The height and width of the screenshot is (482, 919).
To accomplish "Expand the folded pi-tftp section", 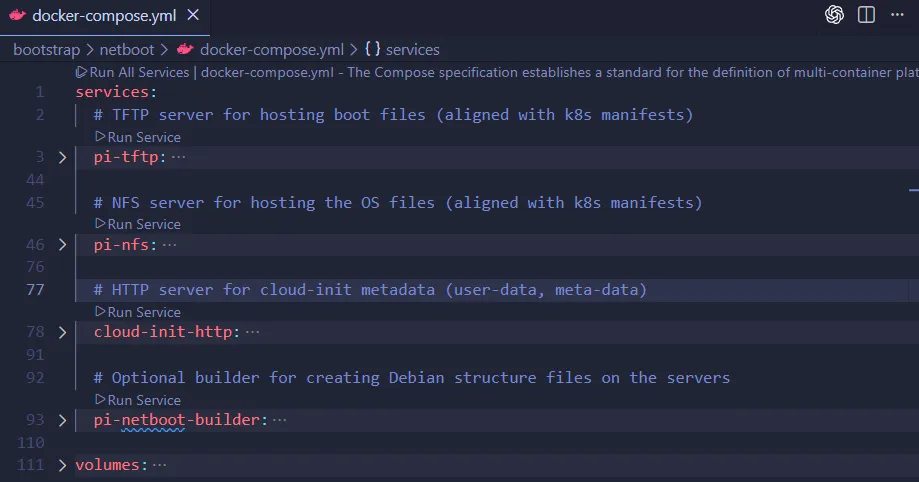I will click(x=62, y=157).
